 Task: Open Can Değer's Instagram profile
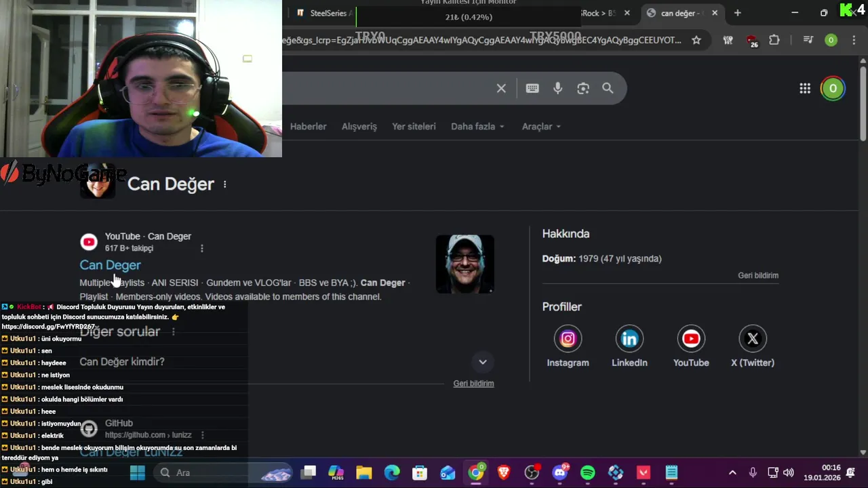pyautogui.click(x=568, y=339)
